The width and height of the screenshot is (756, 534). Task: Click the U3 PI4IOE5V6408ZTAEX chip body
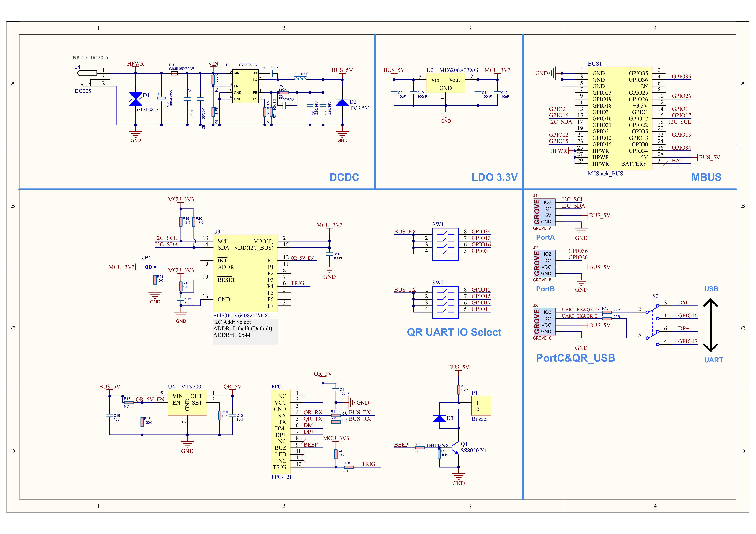point(245,273)
